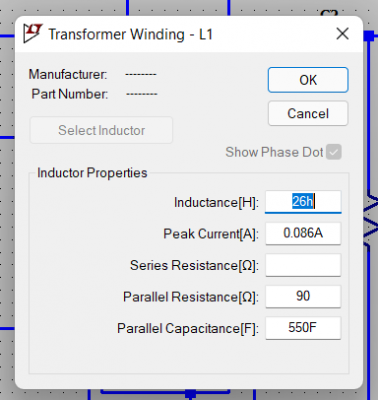Screen dimensions: 378x400
Task: Select the bottom wire junction below the dialog
Action: 190,394
